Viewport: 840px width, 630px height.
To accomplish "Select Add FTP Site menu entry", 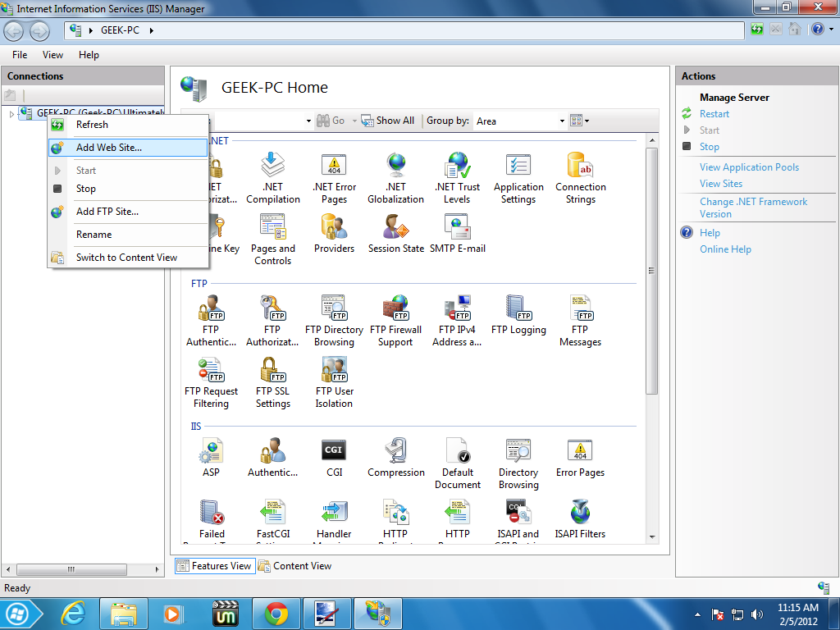I will 107,212.
